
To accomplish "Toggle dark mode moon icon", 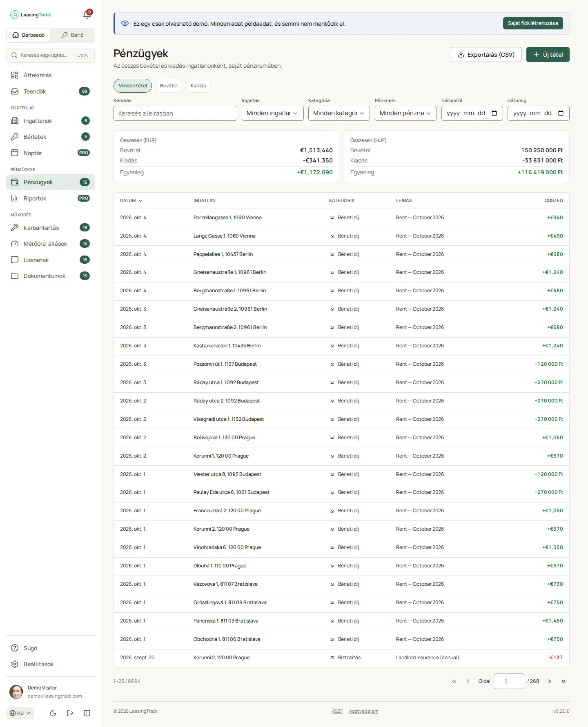I will pyautogui.click(x=53, y=713).
